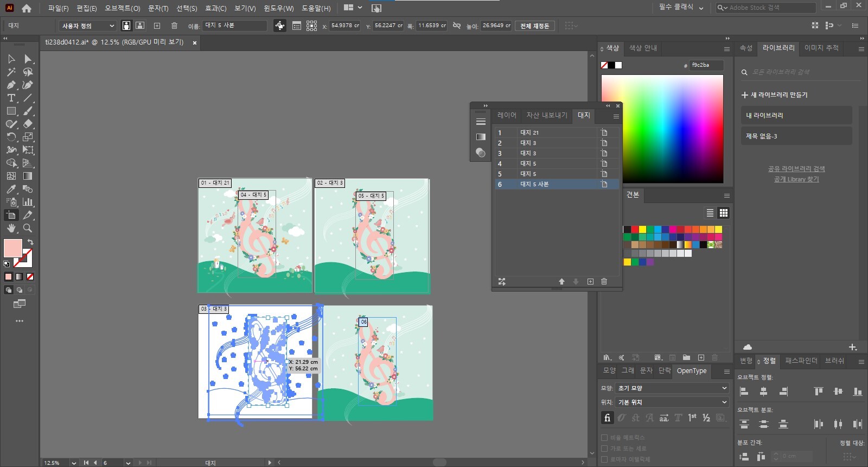Click the 전체 재정돈 button

[x=534, y=26]
